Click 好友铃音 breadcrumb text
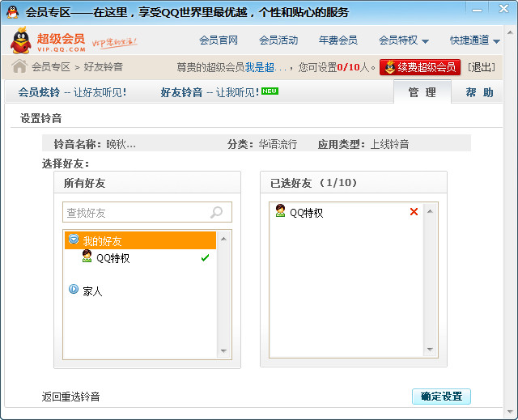Viewport: 518px width, 420px height. pyautogui.click(x=103, y=66)
